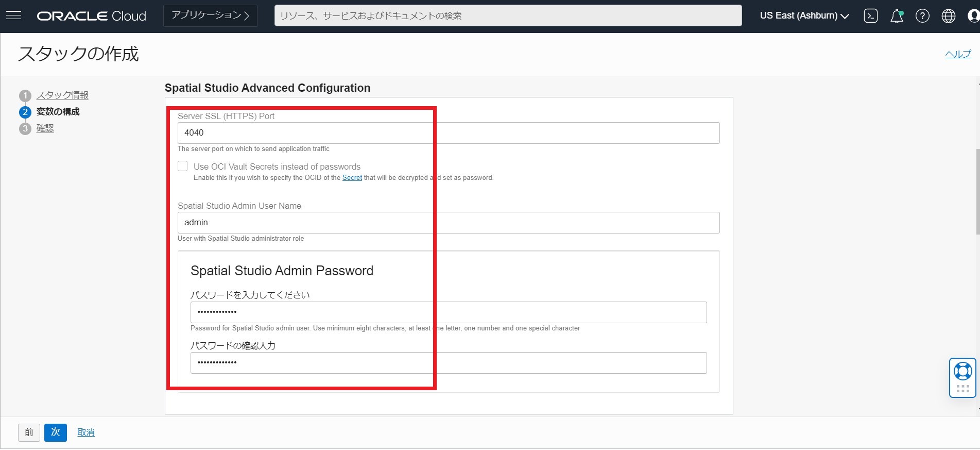Launch Cloud Shell developer tools icon
Screen dimensions: 980x450
click(870, 16)
